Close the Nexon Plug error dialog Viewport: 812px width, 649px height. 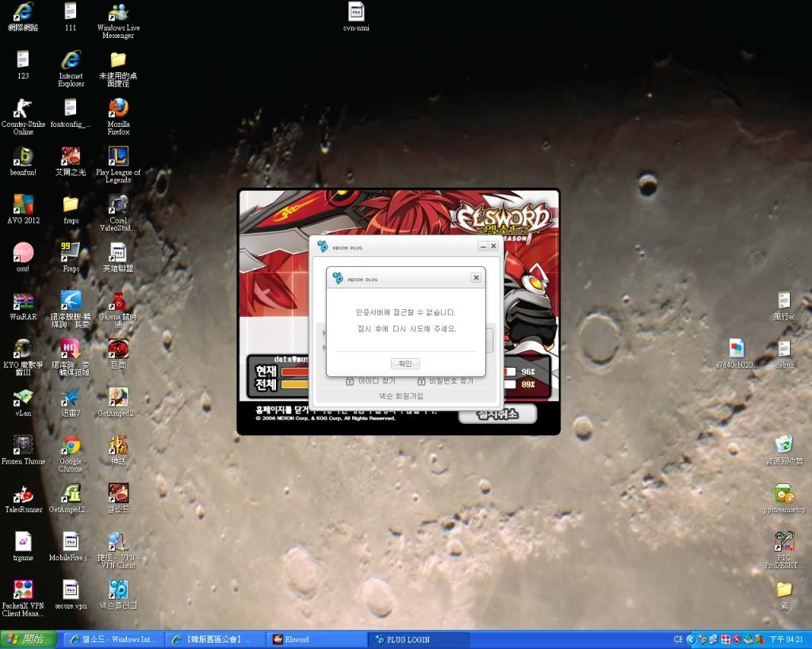click(x=476, y=278)
